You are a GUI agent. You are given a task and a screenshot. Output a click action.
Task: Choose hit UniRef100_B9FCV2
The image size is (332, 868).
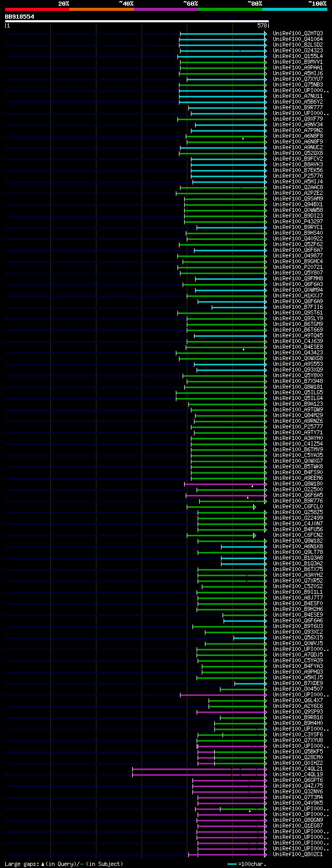[x=298, y=159]
